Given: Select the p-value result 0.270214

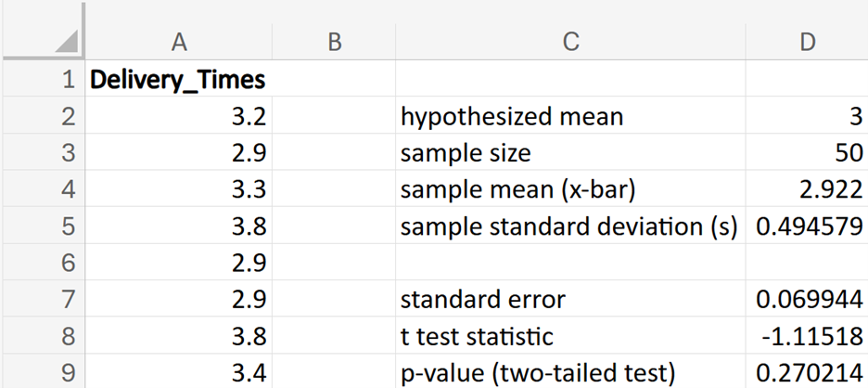Looking at the screenshot, I should pyautogui.click(x=807, y=372).
